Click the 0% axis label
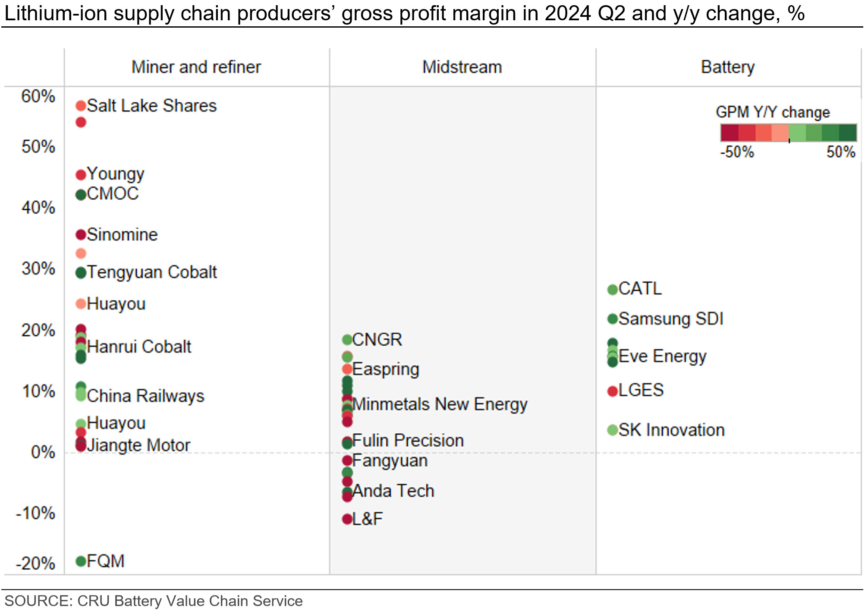 tap(43, 452)
